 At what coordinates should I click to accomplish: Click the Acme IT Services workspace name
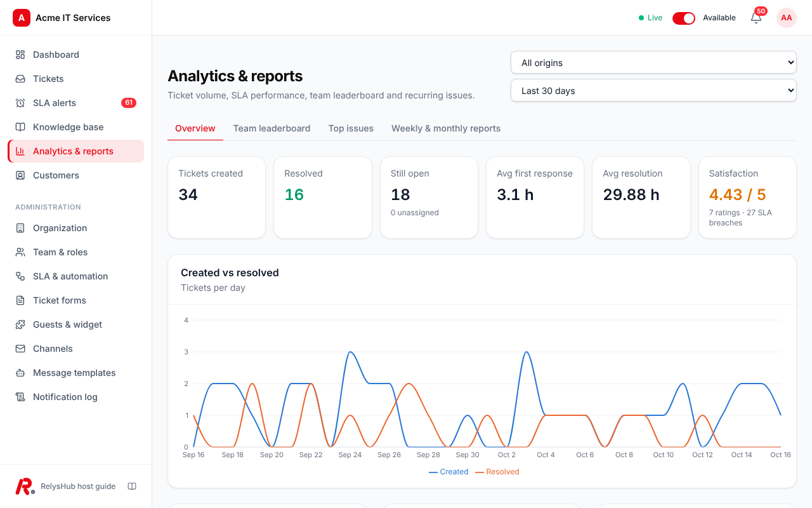(x=73, y=18)
